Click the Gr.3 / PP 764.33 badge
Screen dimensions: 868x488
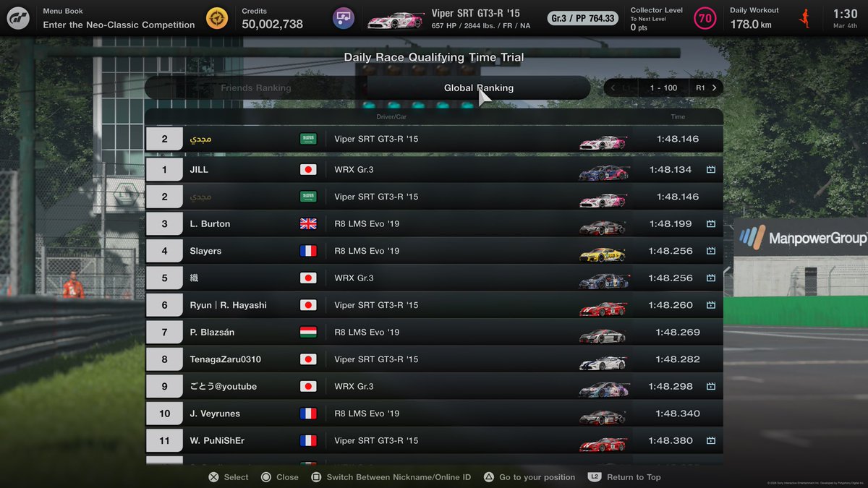pyautogui.click(x=583, y=18)
